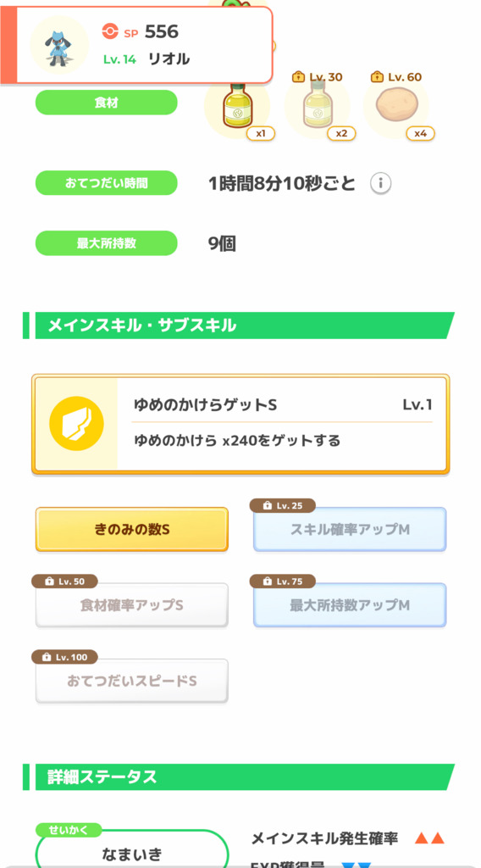481x868 pixels.
Task: Select the locked 食材確率アップS sub skill
Action: tap(131, 605)
